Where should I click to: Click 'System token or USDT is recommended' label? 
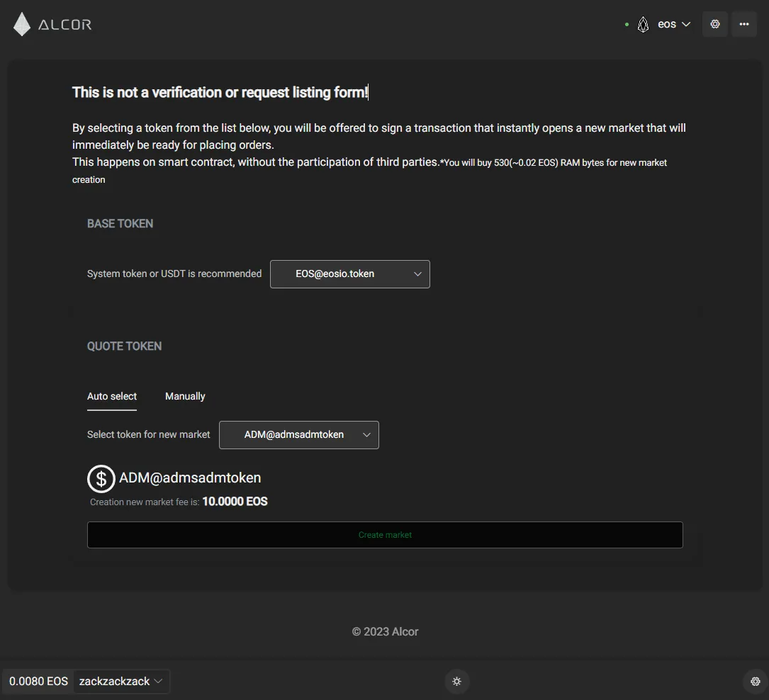pos(174,273)
